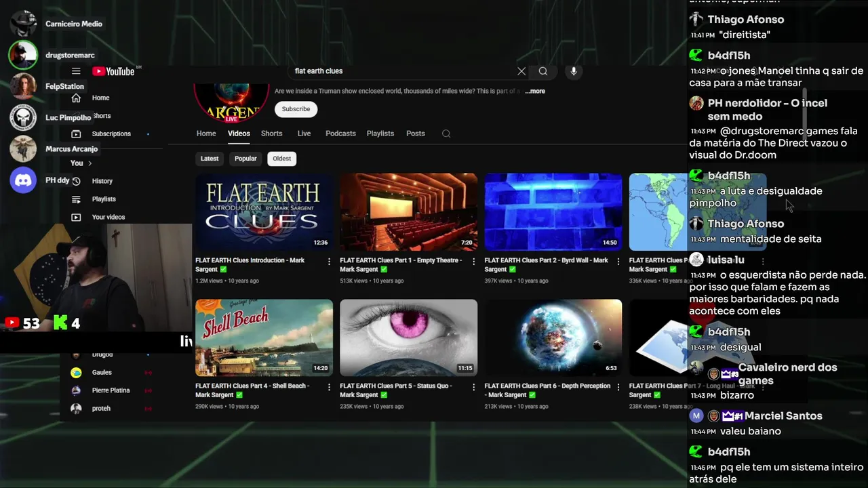
Task: Click Carniceiro Medio avatar in overlay
Action: click(23, 24)
